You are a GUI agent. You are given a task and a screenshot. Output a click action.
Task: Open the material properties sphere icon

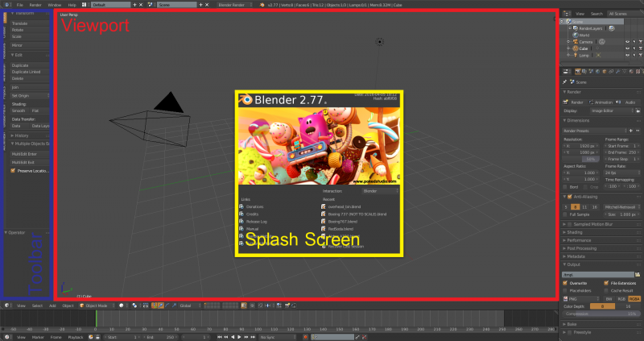[x=631, y=71]
